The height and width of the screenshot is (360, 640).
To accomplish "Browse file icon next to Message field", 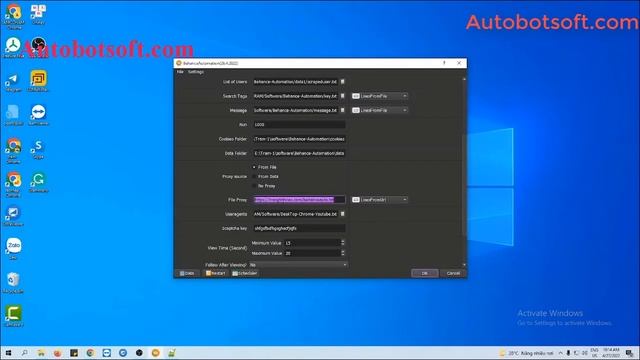I will pyautogui.click(x=342, y=110).
